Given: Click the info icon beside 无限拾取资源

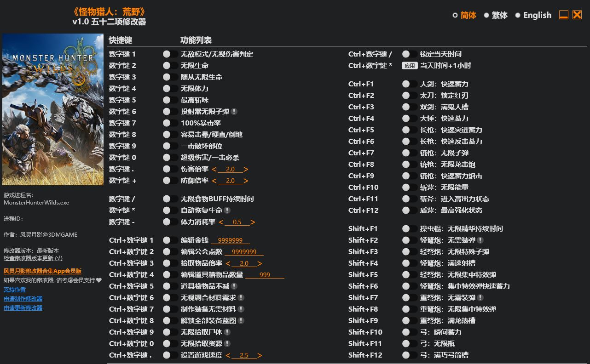Looking at the screenshot, I should click(227, 344).
